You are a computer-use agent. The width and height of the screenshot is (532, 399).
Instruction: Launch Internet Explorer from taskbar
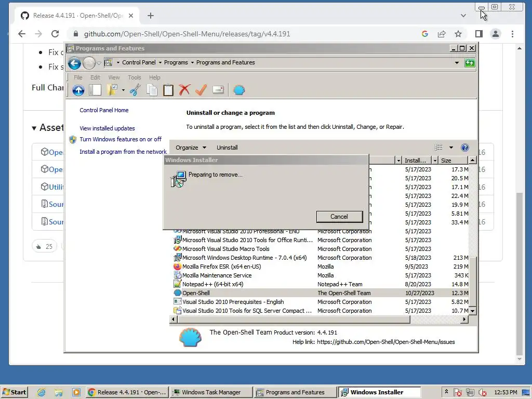42,392
